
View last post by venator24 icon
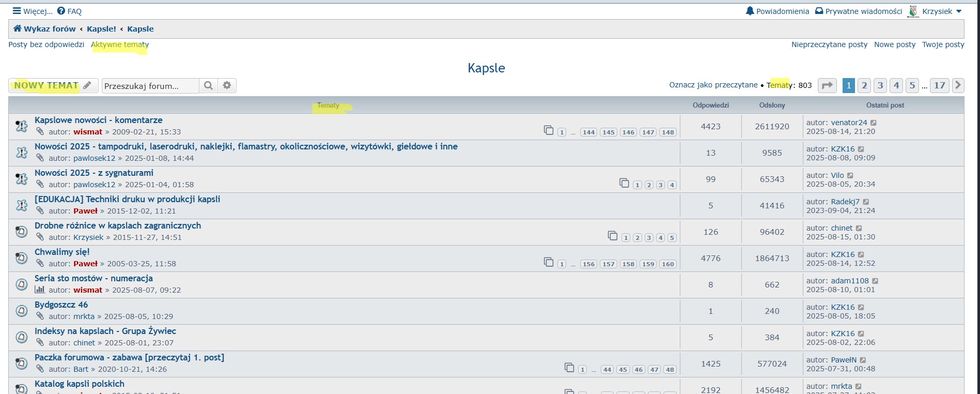point(874,123)
